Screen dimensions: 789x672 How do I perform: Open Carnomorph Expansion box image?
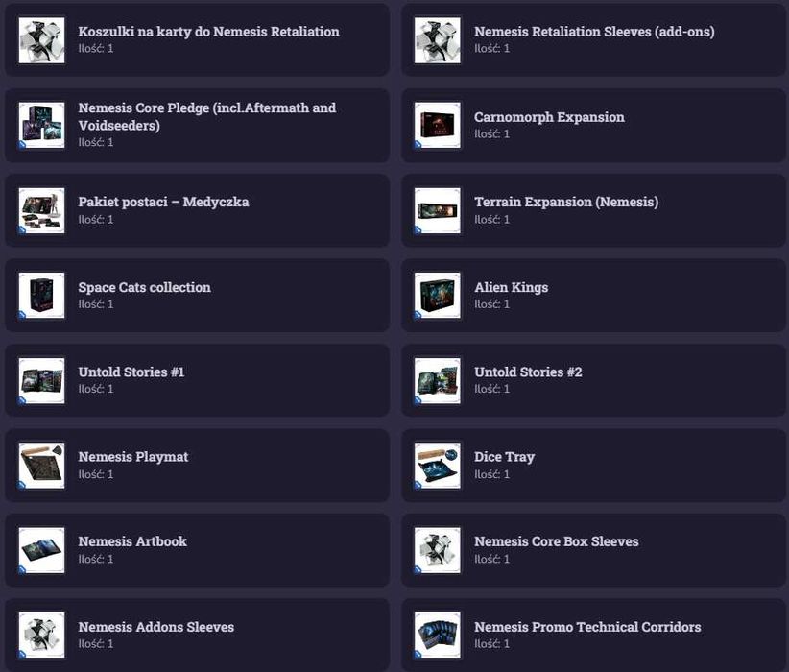point(438,125)
